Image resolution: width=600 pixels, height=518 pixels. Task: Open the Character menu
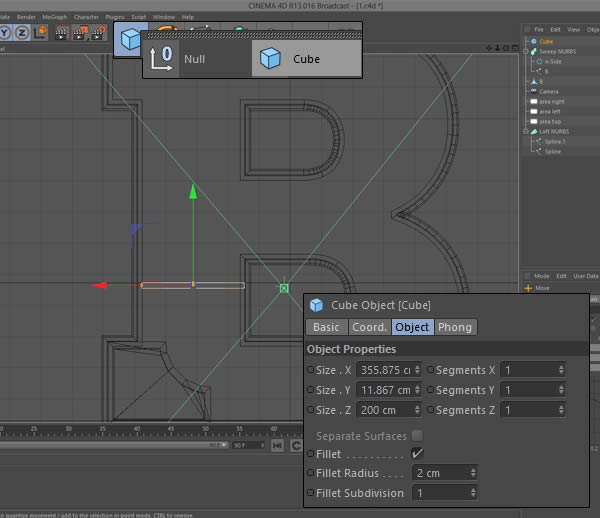(86, 17)
